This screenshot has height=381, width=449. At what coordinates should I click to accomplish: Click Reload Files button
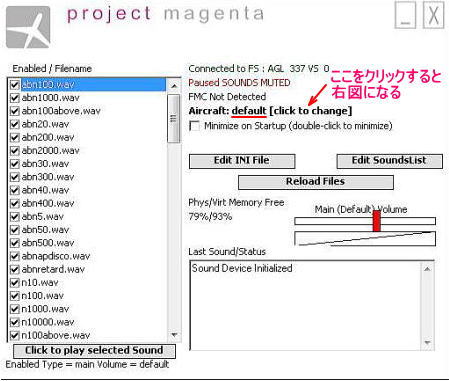[x=316, y=182]
